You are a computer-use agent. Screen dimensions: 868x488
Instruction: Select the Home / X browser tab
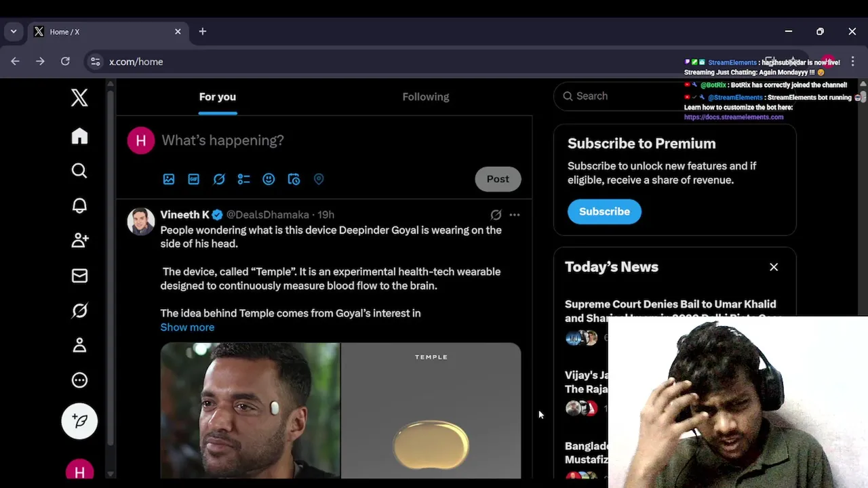pyautogui.click(x=107, y=31)
